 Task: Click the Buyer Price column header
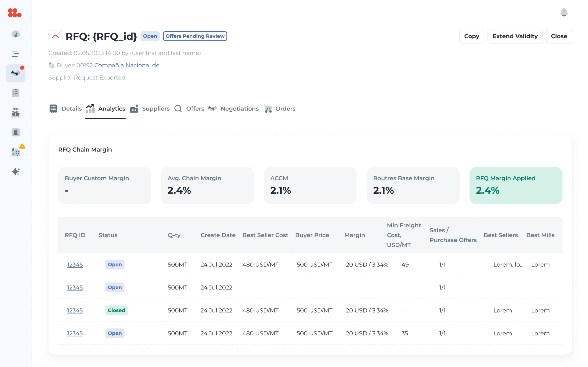coord(312,235)
